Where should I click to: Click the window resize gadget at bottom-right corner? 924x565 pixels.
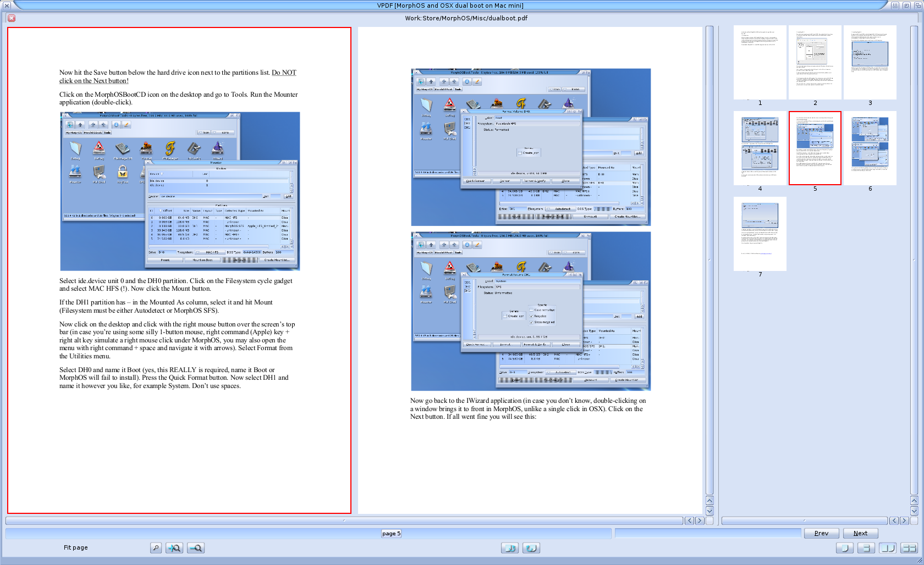pyautogui.click(x=919, y=560)
